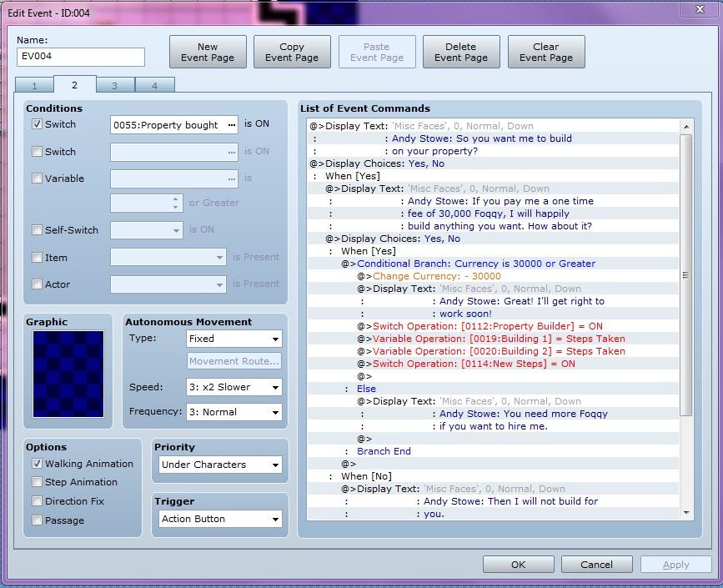This screenshot has width=723, height=588.
Task: Select the event graphic thumbnail
Action: click(68, 374)
